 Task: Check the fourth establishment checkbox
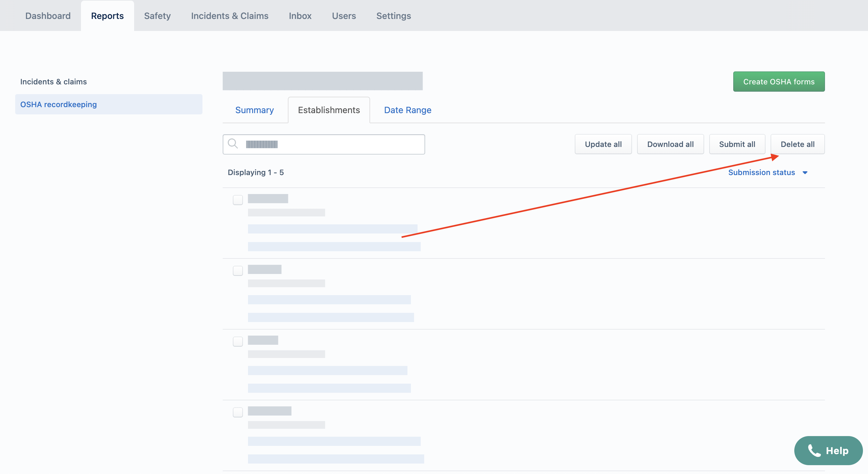click(x=238, y=412)
